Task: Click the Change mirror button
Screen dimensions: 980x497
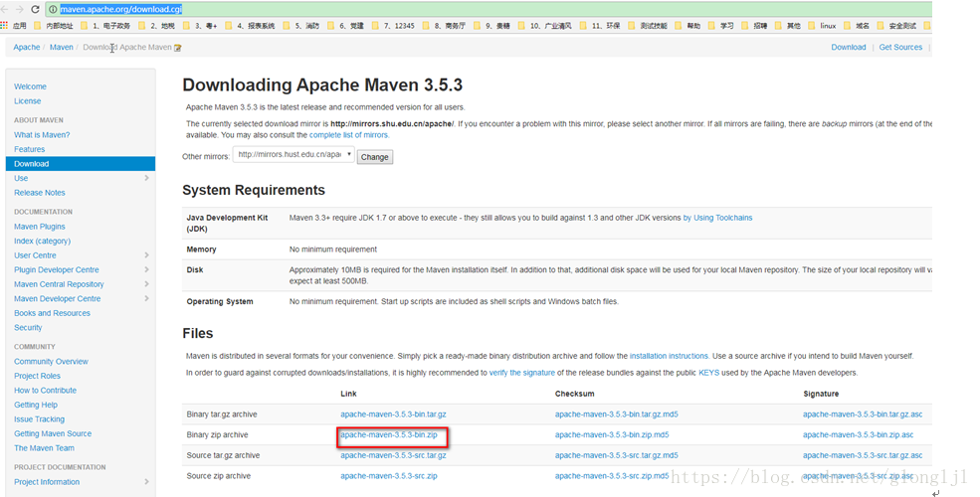Action: [x=374, y=157]
